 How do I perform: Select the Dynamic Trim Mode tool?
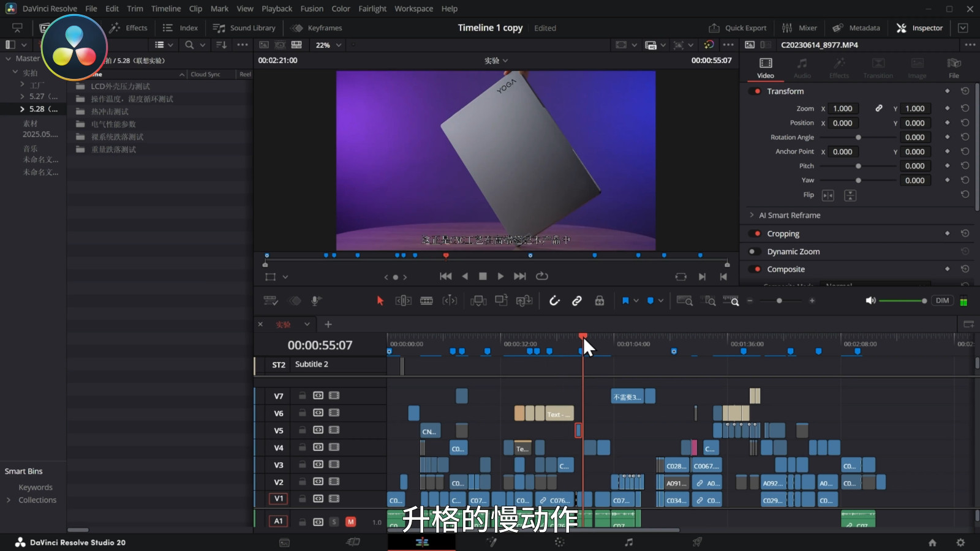450,301
